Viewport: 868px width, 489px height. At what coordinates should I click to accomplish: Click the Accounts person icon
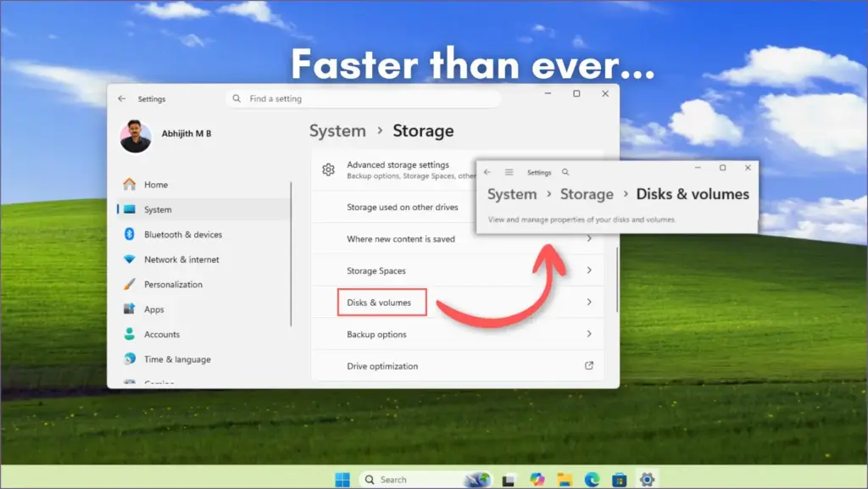(x=130, y=334)
